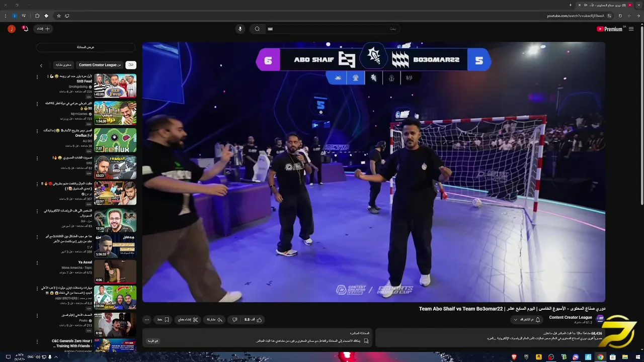The width and height of the screenshot is (644, 362).
Task: Click the search magnifier button
Action: (x=257, y=29)
